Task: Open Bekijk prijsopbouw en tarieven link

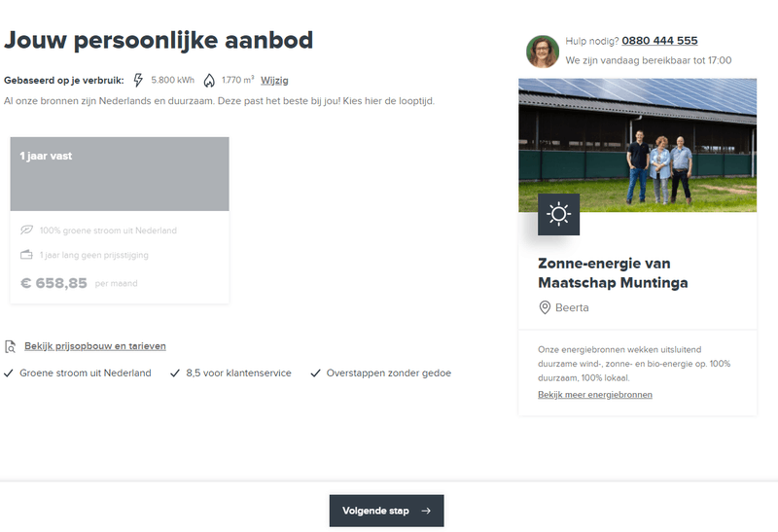Action: click(x=95, y=345)
